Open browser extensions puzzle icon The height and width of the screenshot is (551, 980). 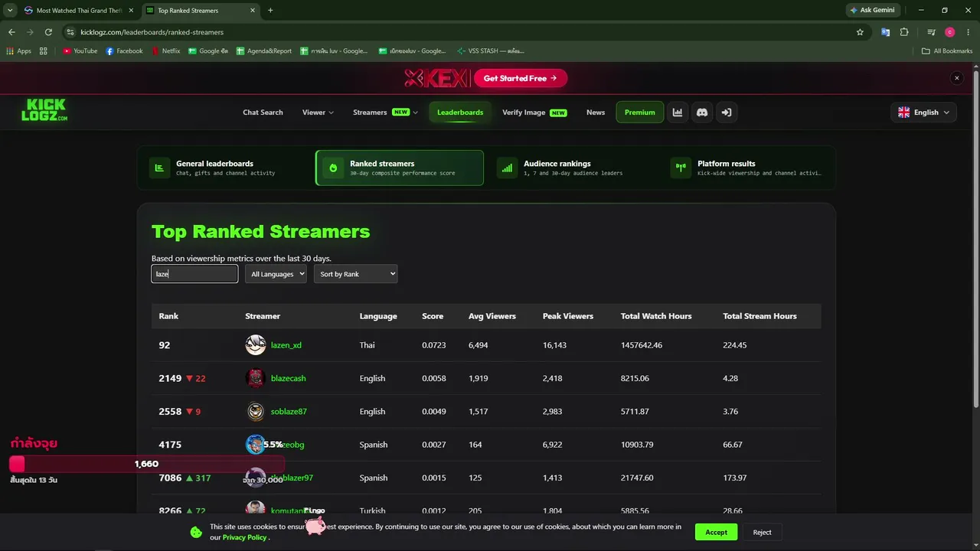[904, 32]
